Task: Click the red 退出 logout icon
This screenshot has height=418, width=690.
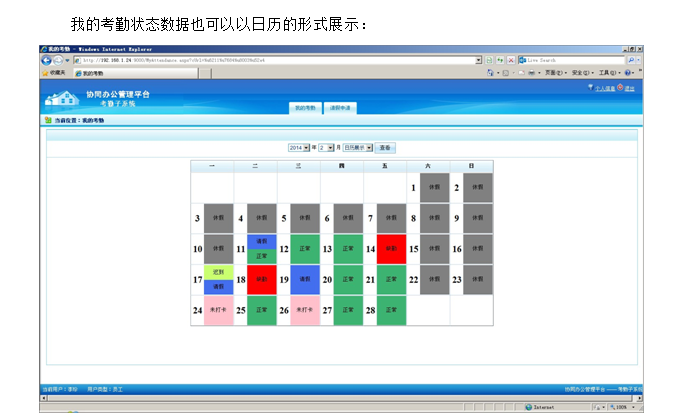Action: [620, 88]
